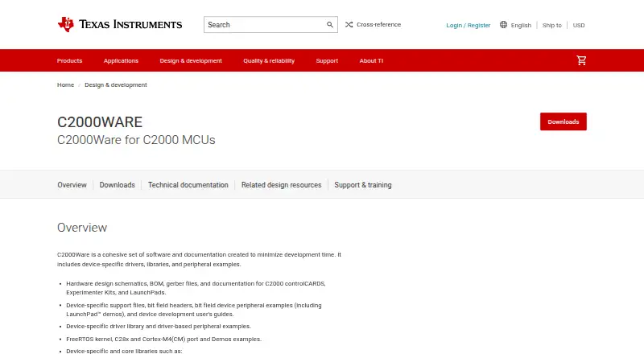Switch to Technical documentation tab
The width and height of the screenshot is (644, 354).
(188, 185)
